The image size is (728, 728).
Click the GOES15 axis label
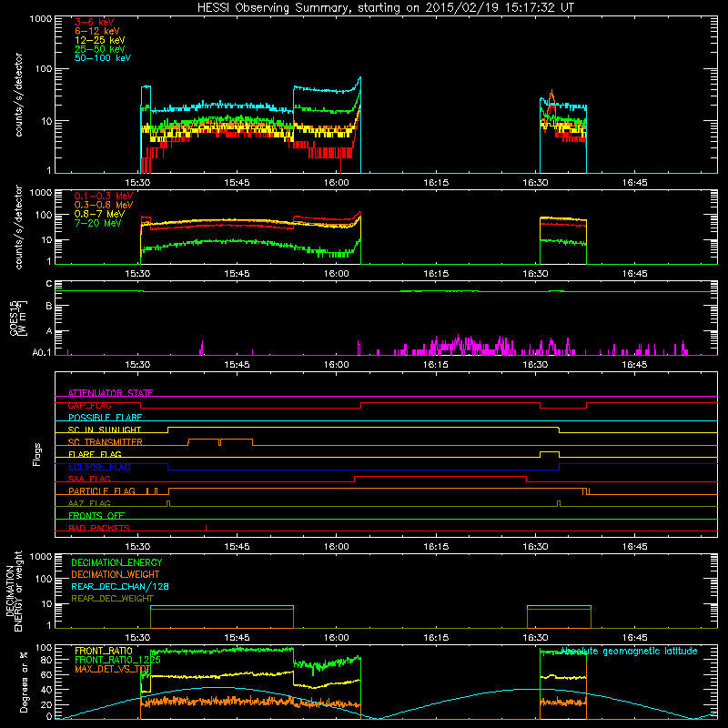[x=18, y=318]
